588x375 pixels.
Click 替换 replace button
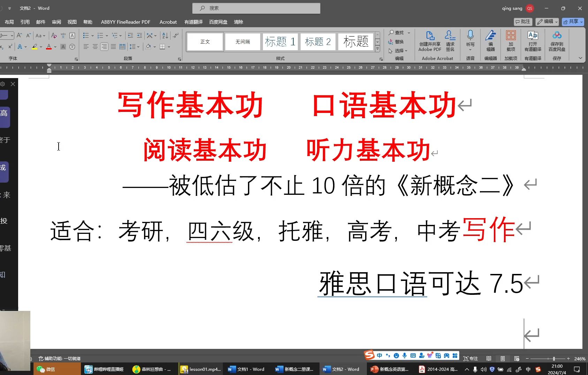396,41
